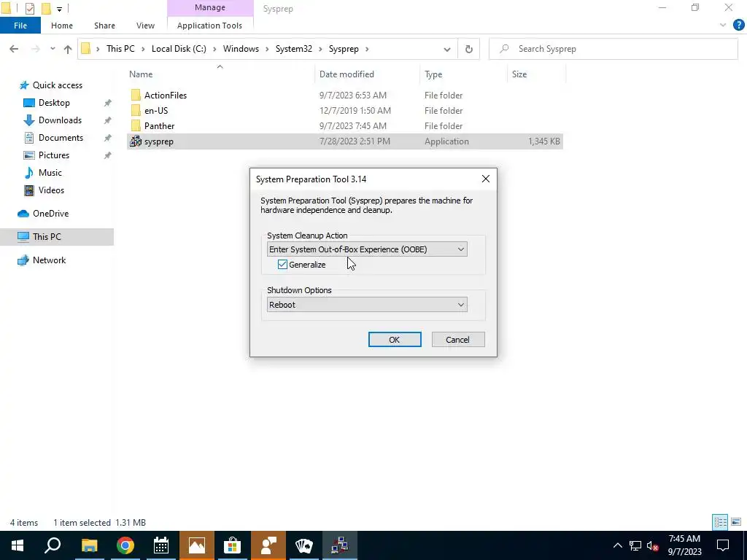Open network status tray icon

[635, 545]
